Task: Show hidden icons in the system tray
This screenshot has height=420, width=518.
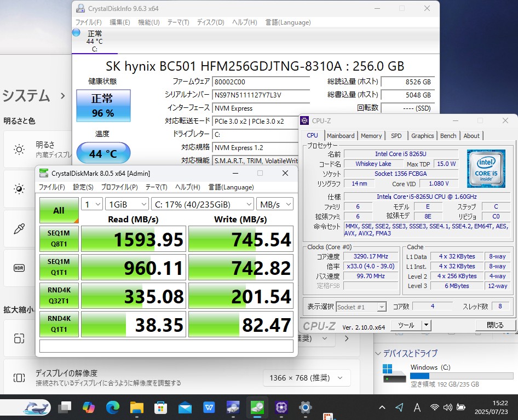Action: (x=382, y=407)
